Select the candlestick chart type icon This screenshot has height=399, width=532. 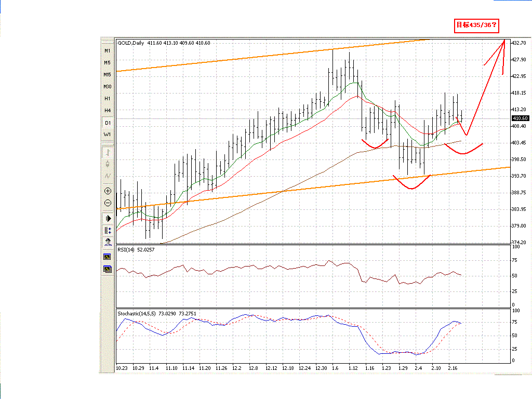point(108,164)
